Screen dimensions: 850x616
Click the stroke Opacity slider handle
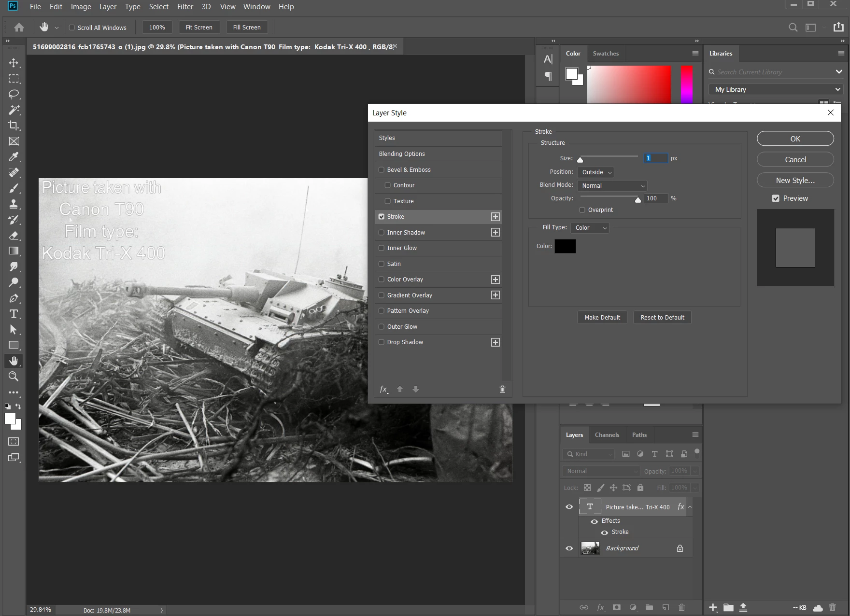[x=638, y=200]
